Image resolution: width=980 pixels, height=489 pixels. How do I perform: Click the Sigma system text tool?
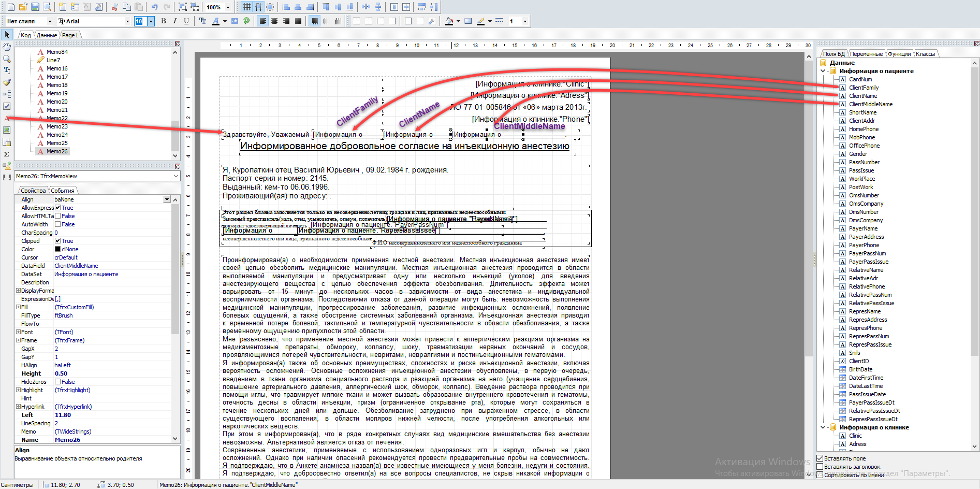(x=7, y=154)
